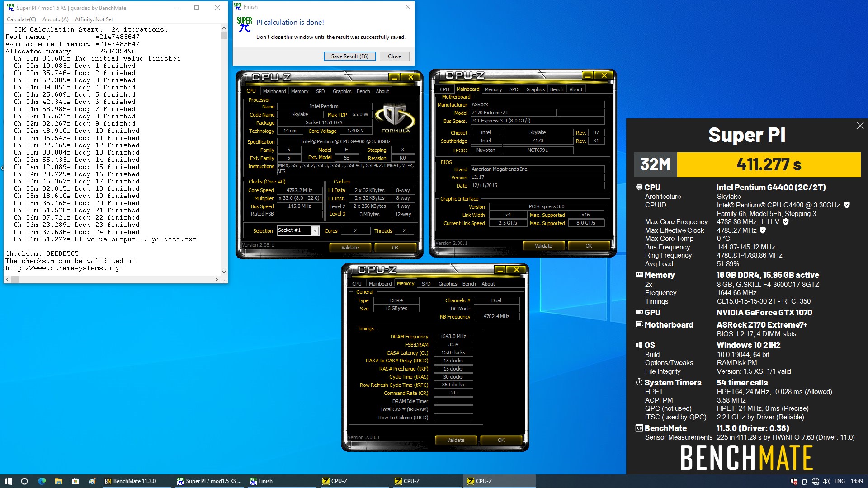Viewport: 868px width, 488px height.
Task: Click scroll right arrow in Super PI log
Action: [216, 280]
